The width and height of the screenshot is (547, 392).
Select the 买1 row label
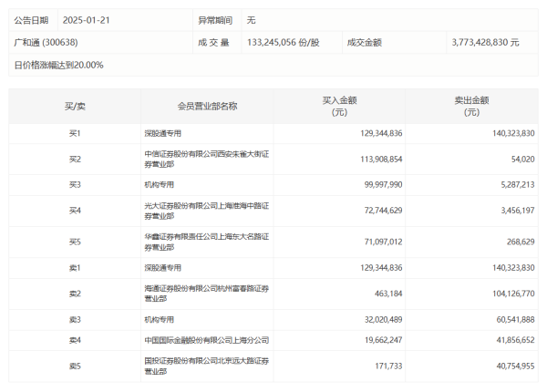pyautogui.click(x=75, y=133)
